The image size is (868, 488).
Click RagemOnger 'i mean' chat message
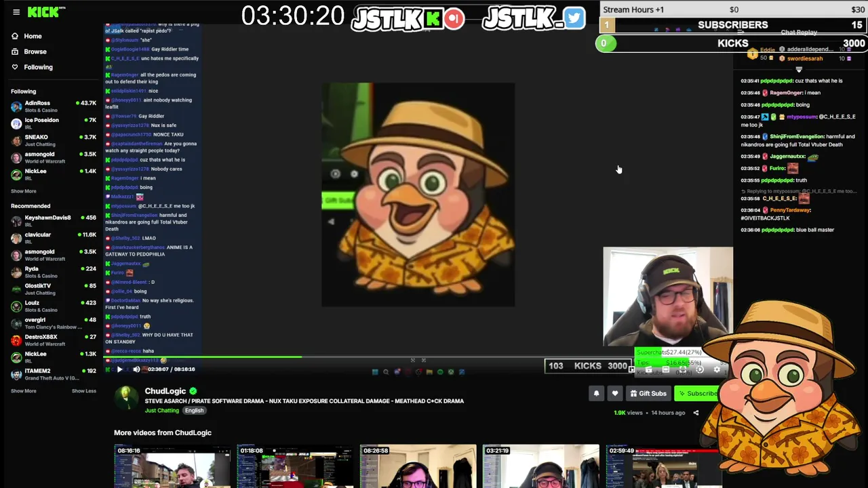click(781, 93)
